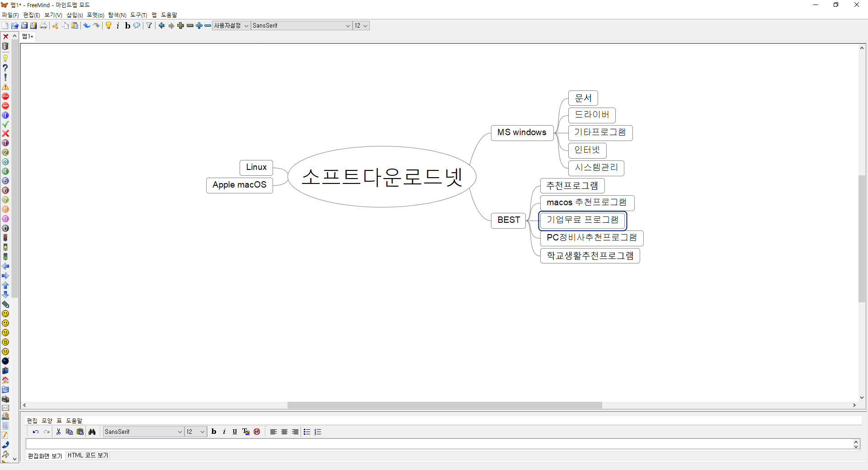The image size is (868, 470).
Task: Click the red Clear formatting icon
Action: click(x=257, y=432)
